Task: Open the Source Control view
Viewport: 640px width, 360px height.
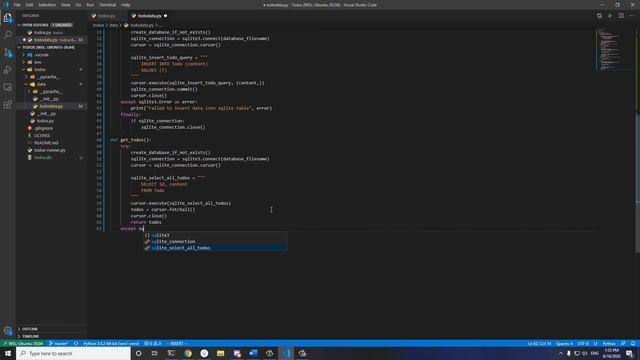Action: [x=8, y=53]
